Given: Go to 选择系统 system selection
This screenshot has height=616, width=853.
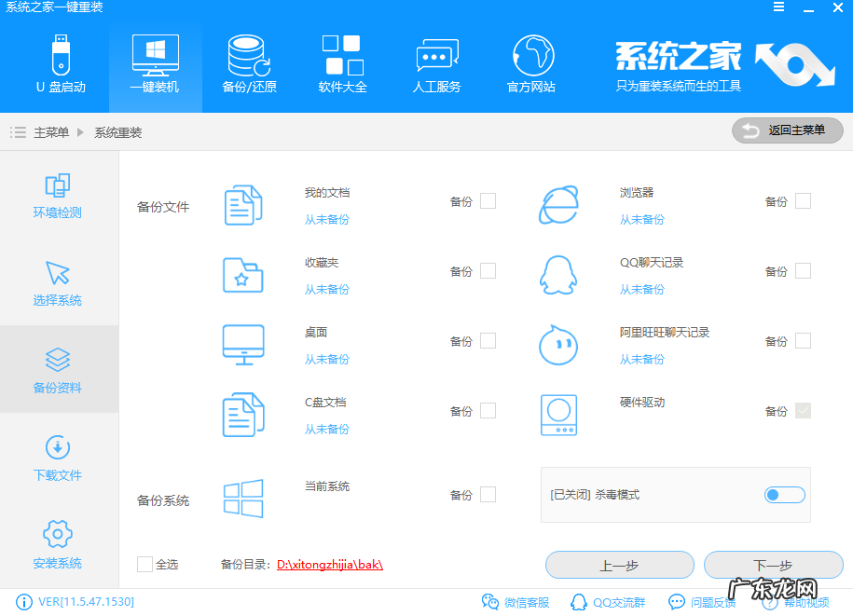Looking at the screenshot, I should [x=58, y=284].
